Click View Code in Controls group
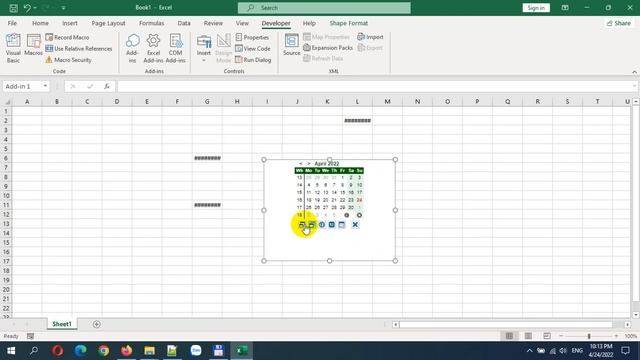 (x=253, y=49)
